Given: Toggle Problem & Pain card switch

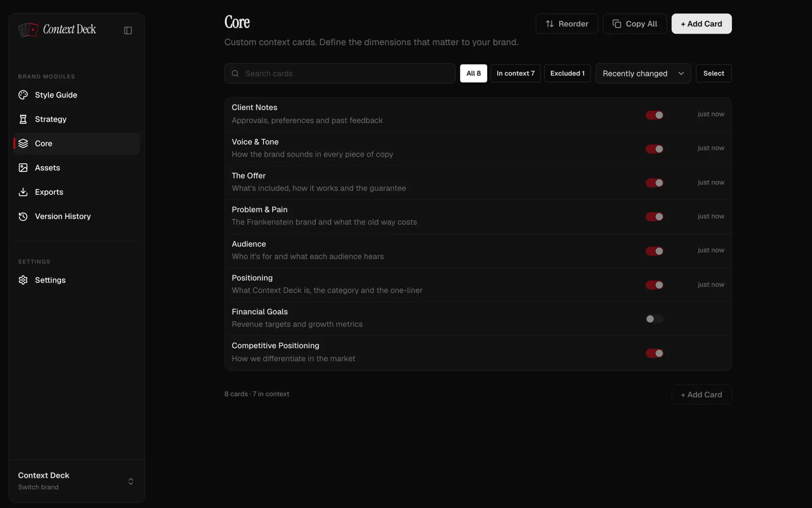Looking at the screenshot, I should [x=654, y=217].
